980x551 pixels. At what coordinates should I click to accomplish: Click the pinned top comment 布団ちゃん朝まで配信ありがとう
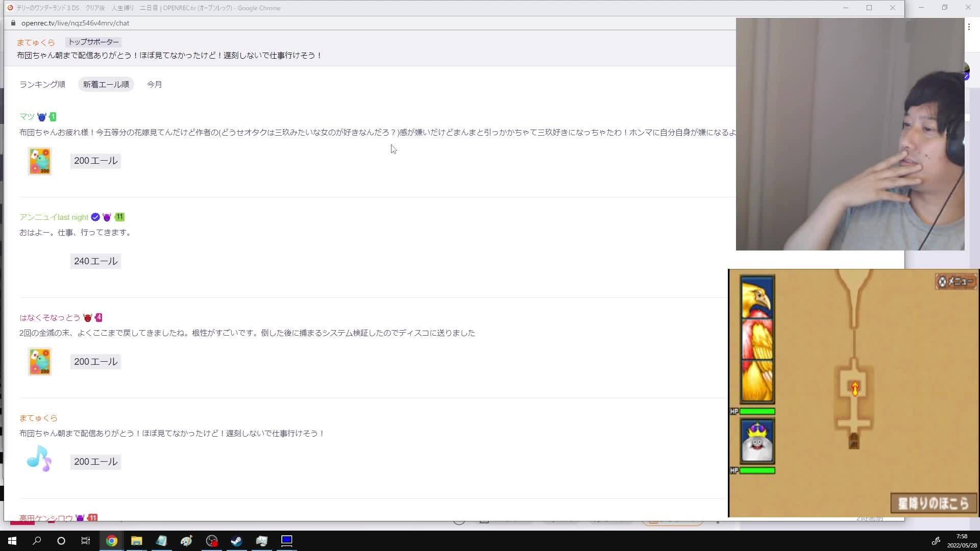coord(169,55)
